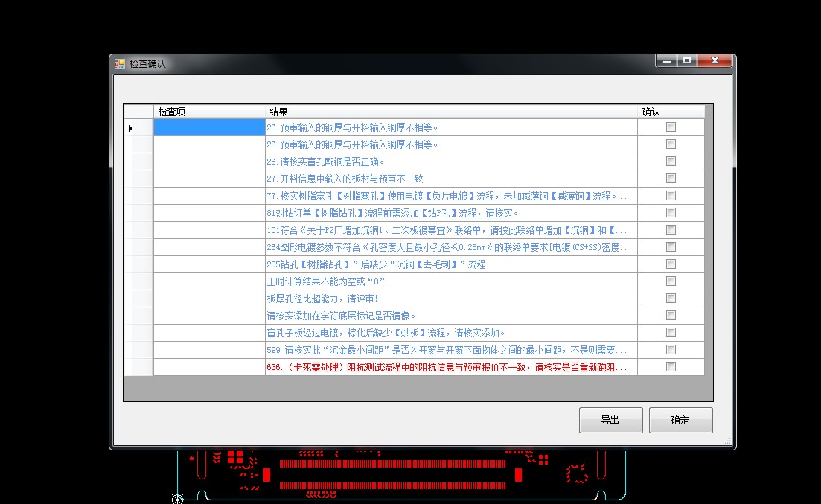
Task: Tick the checkbox for 285钻孔【树脂钻孔】 row
Action: pyautogui.click(x=671, y=264)
